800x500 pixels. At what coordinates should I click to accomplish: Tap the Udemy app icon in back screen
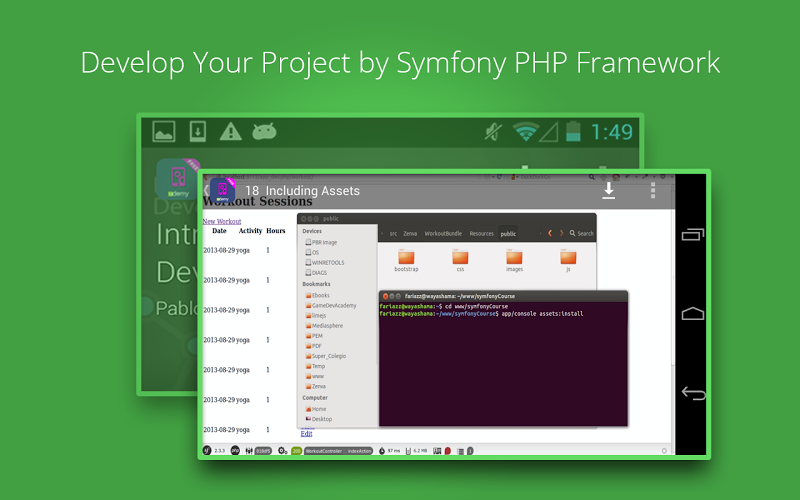(178, 179)
